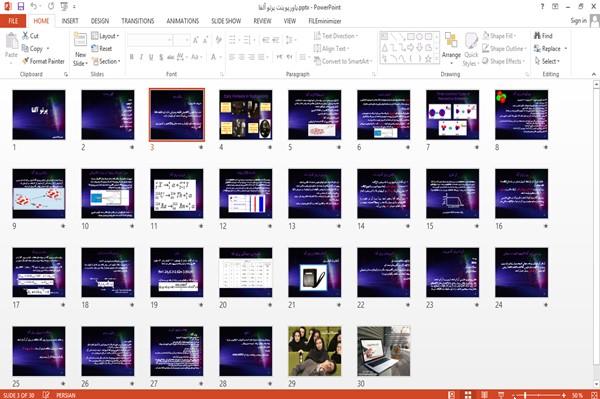Open the Font Color picker
600x399 pixels.
[215, 57]
